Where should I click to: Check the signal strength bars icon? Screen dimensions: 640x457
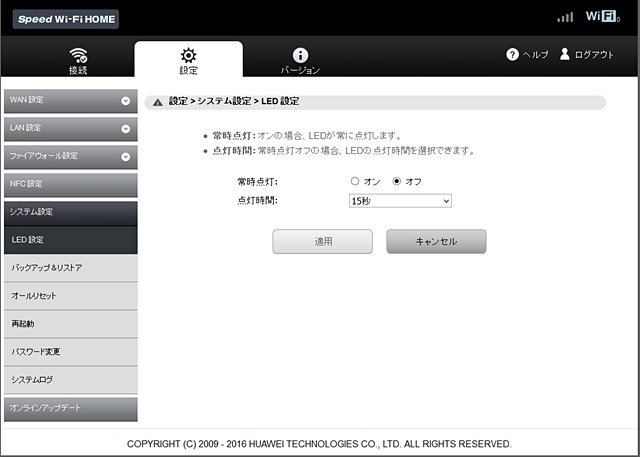pyautogui.click(x=565, y=17)
